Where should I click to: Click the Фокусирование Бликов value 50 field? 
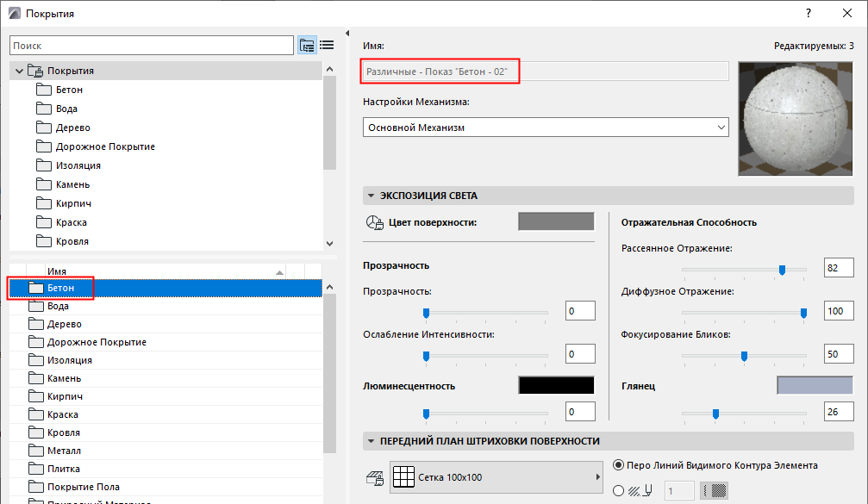839,354
